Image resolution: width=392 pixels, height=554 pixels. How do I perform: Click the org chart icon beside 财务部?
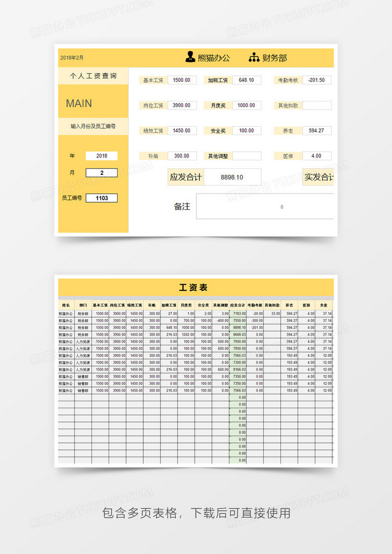(x=254, y=57)
